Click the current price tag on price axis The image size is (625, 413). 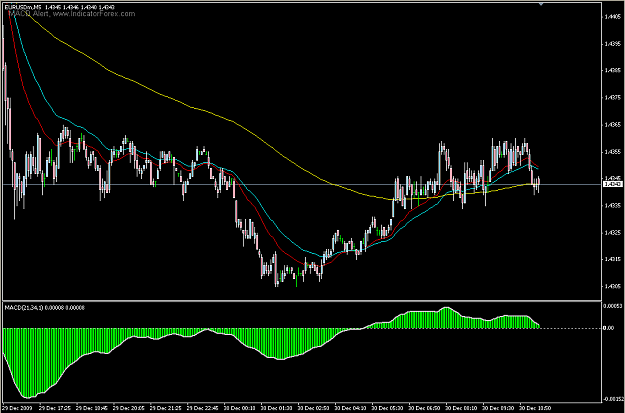click(613, 184)
